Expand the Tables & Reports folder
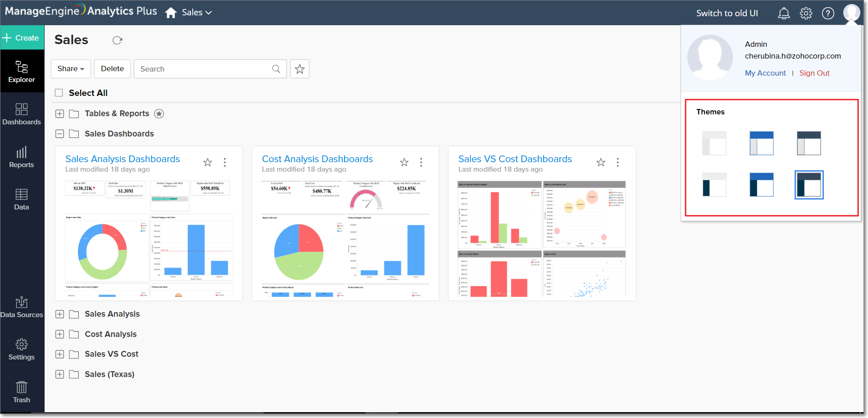Image resolution: width=868 pixels, height=418 pixels. coord(59,114)
